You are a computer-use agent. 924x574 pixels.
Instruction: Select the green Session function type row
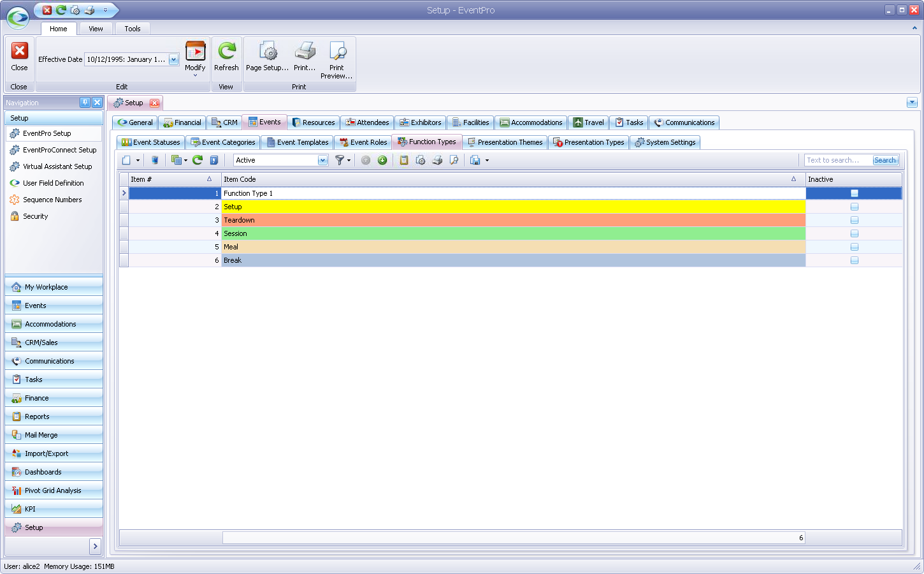[x=513, y=233]
